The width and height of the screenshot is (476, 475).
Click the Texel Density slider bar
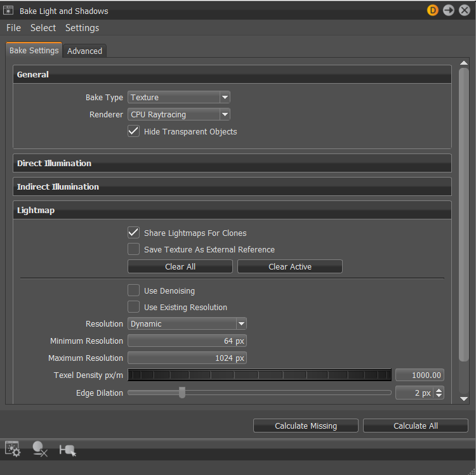click(260, 375)
